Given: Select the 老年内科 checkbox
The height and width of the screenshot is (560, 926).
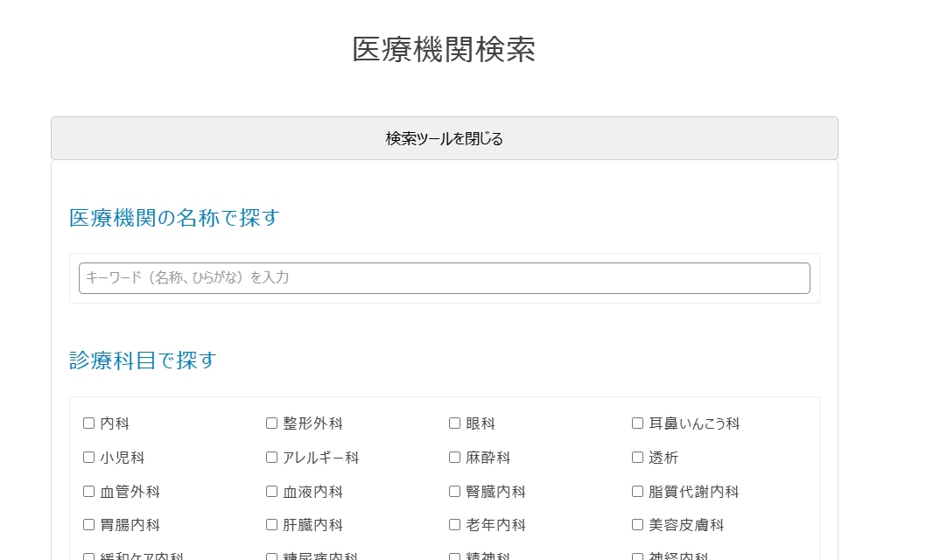Looking at the screenshot, I should 454,525.
